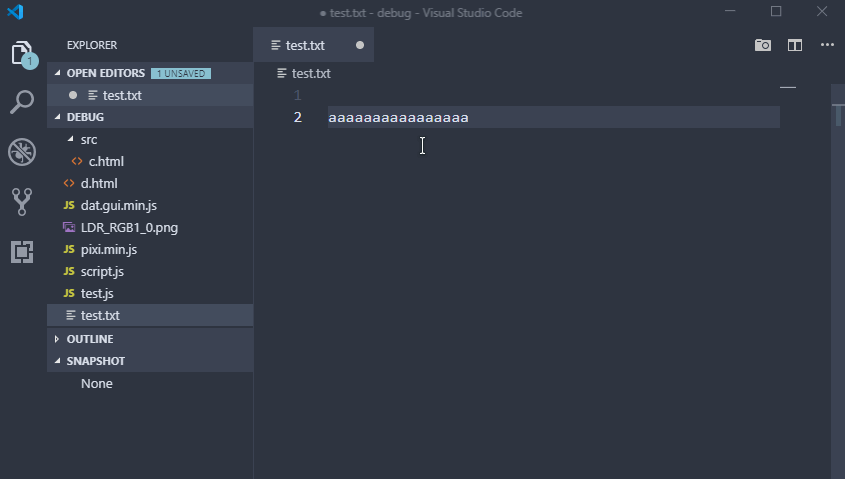Select test.txt in the DEBUG file tree
Screen dimensions: 845x479
pos(150,315)
